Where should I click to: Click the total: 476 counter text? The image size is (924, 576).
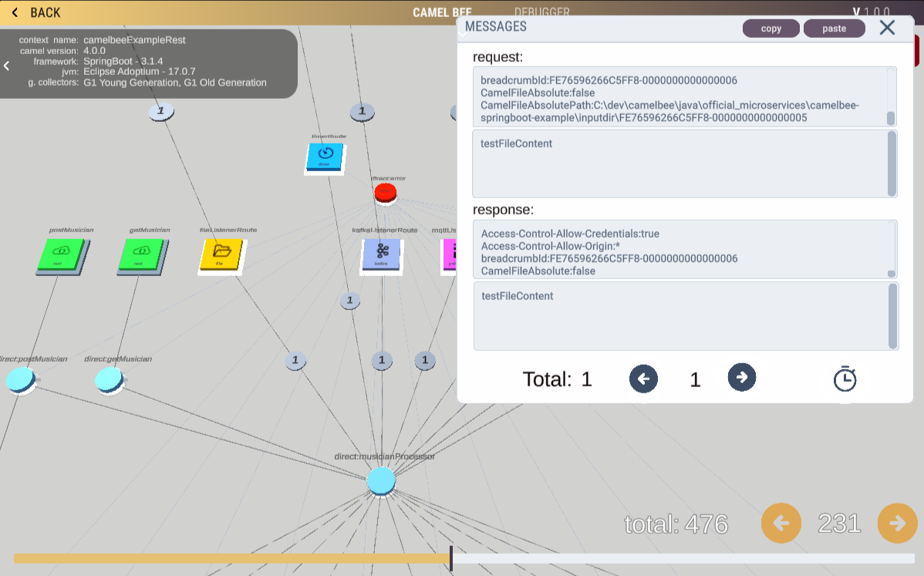tap(676, 524)
